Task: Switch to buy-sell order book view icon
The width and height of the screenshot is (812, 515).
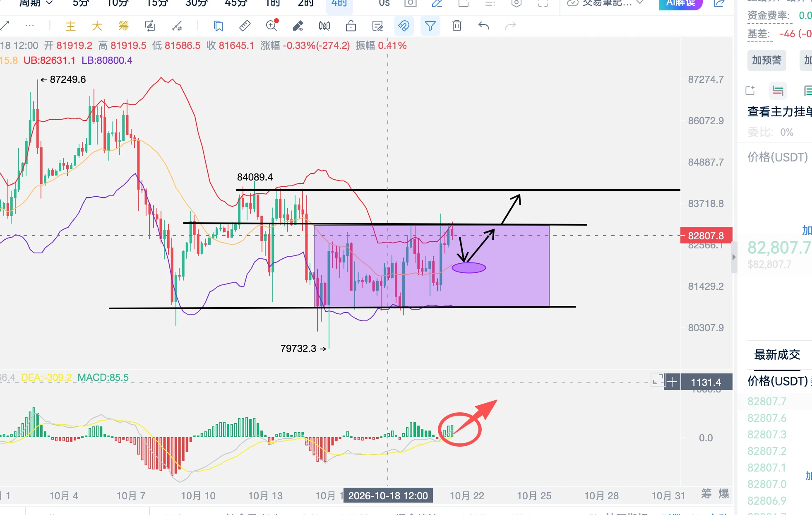Action: point(778,91)
